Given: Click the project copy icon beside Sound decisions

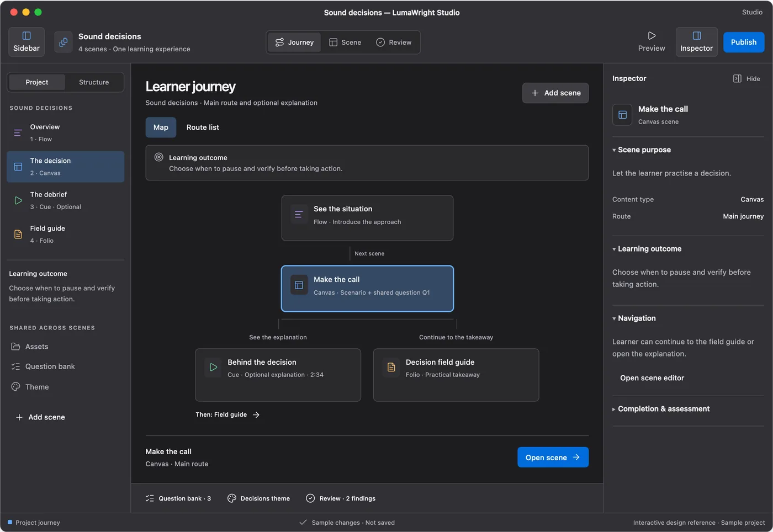Looking at the screenshot, I should tap(63, 42).
